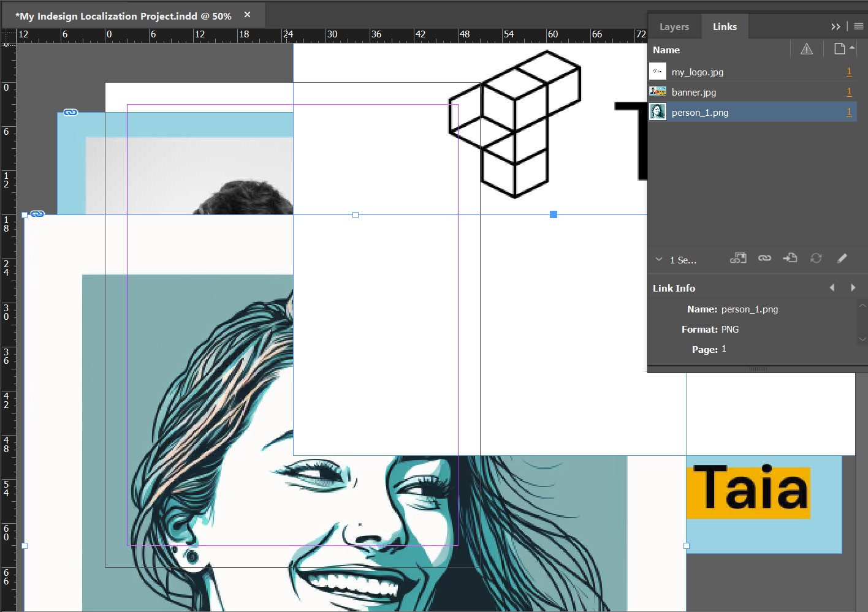Click the banner.jpg thumbnail image
The height and width of the screenshot is (612, 868).
(657, 91)
